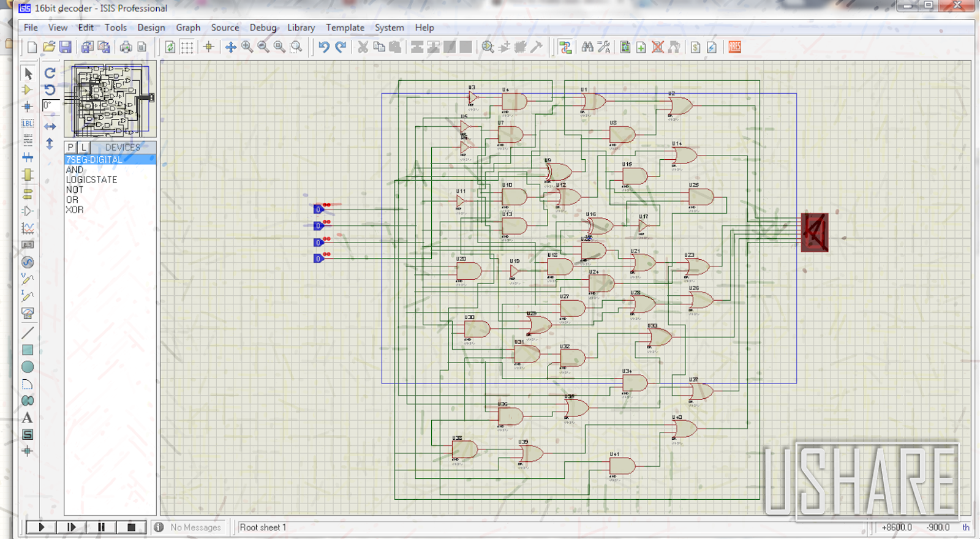Select the Graph mode tool
The image size is (980, 539).
click(28, 228)
